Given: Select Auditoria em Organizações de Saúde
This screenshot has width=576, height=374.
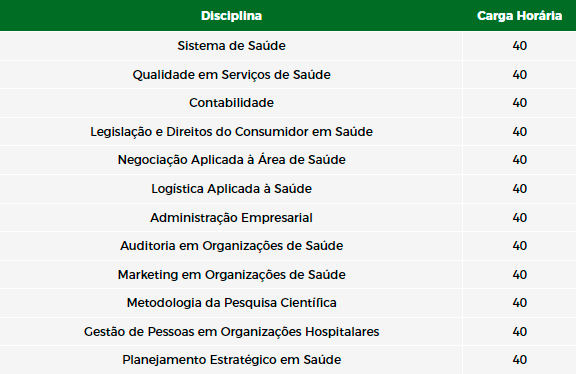Looking at the screenshot, I should tap(231, 246).
